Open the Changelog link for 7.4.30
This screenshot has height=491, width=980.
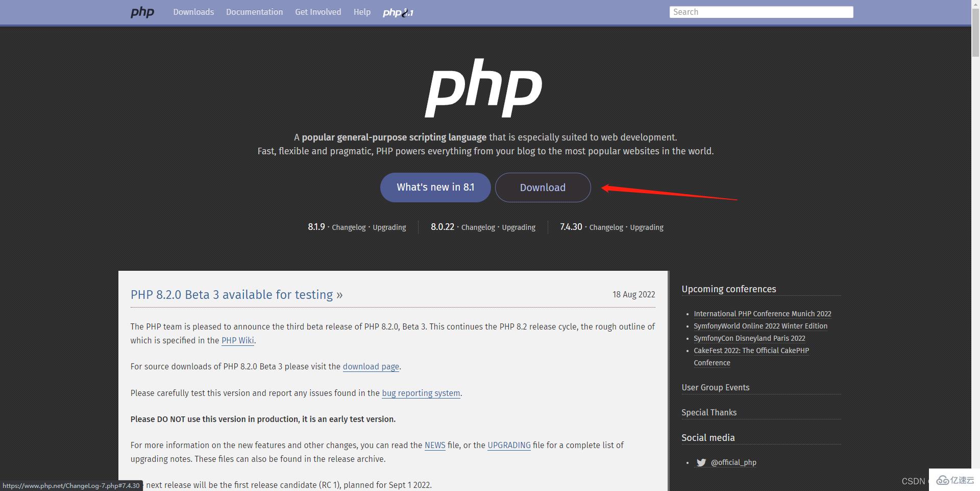606,227
